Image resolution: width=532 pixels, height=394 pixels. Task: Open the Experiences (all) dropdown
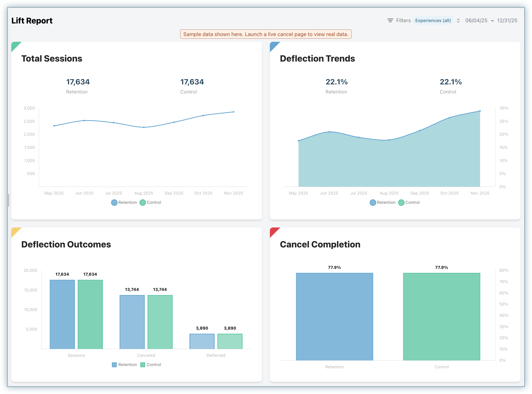pyautogui.click(x=433, y=21)
